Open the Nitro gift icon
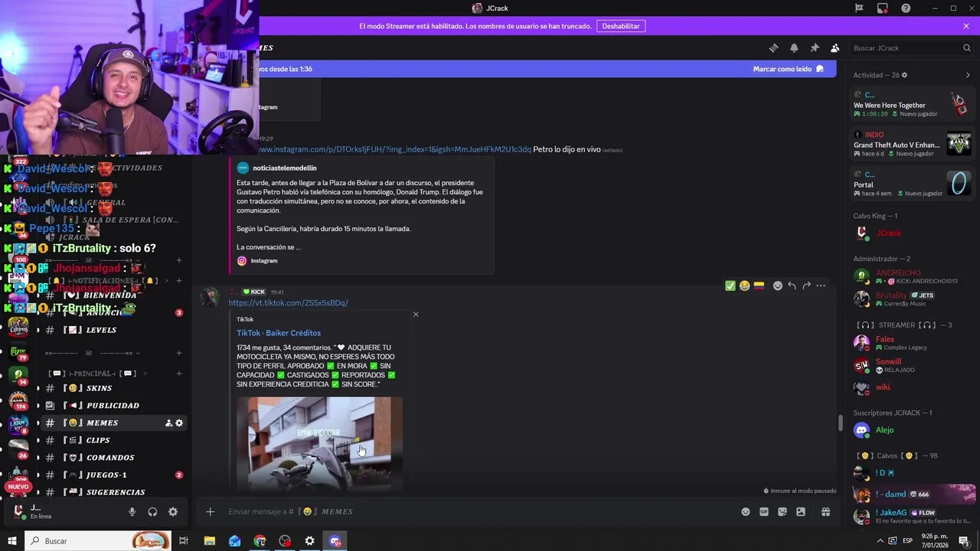The width and height of the screenshot is (980, 551). click(x=826, y=512)
